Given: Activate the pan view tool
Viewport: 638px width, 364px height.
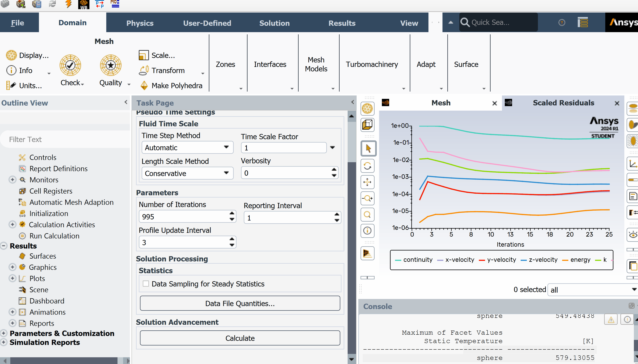Looking at the screenshot, I should tap(367, 182).
